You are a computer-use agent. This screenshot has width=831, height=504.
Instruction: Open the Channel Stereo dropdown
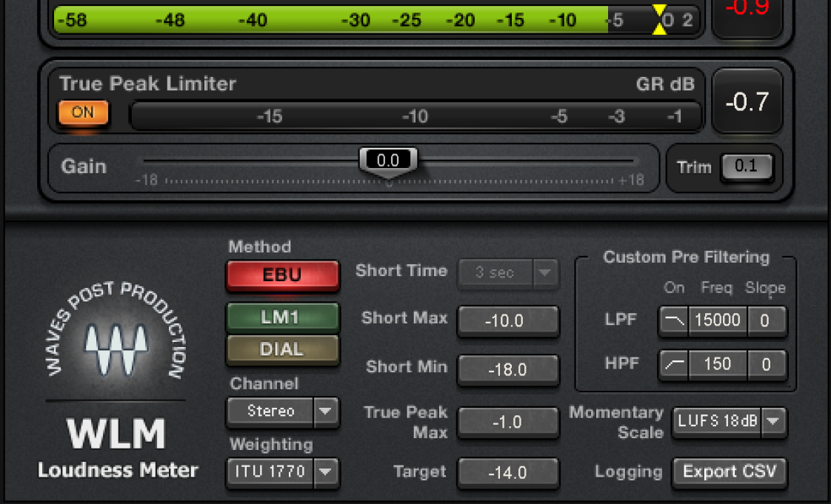pos(283,411)
